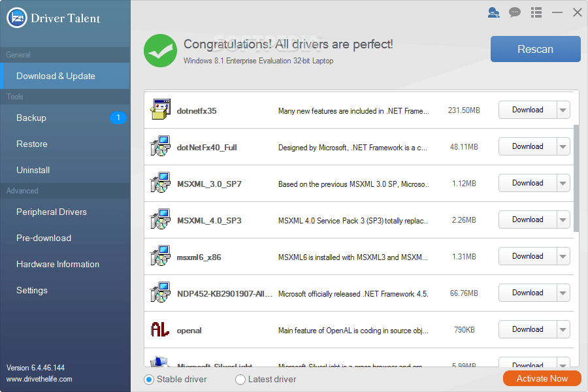Click the MSXML_4.0_SP3 installer icon
The width and height of the screenshot is (588, 392).
tap(160, 219)
